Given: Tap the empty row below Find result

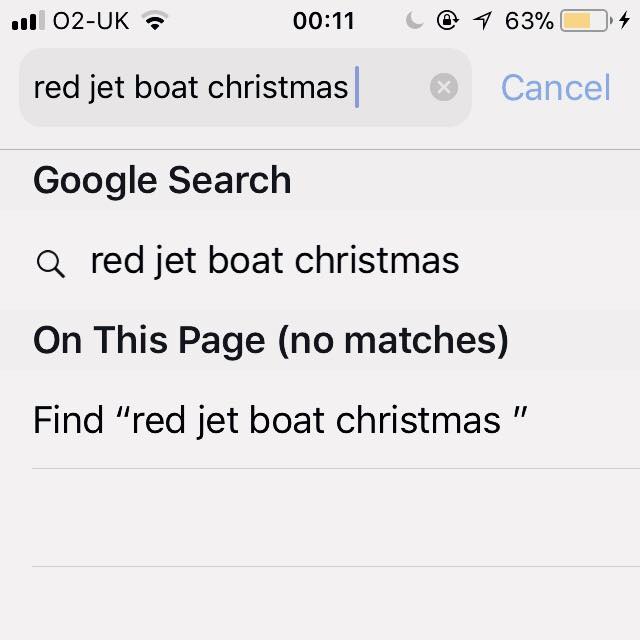Looking at the screenshot, I should coord(336,518).
